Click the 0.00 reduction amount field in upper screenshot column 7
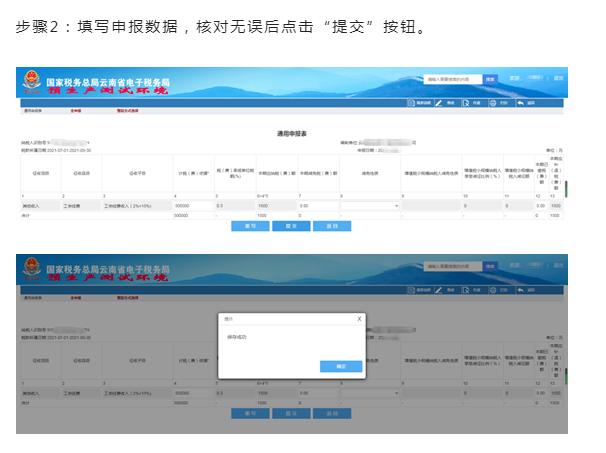 318,206
